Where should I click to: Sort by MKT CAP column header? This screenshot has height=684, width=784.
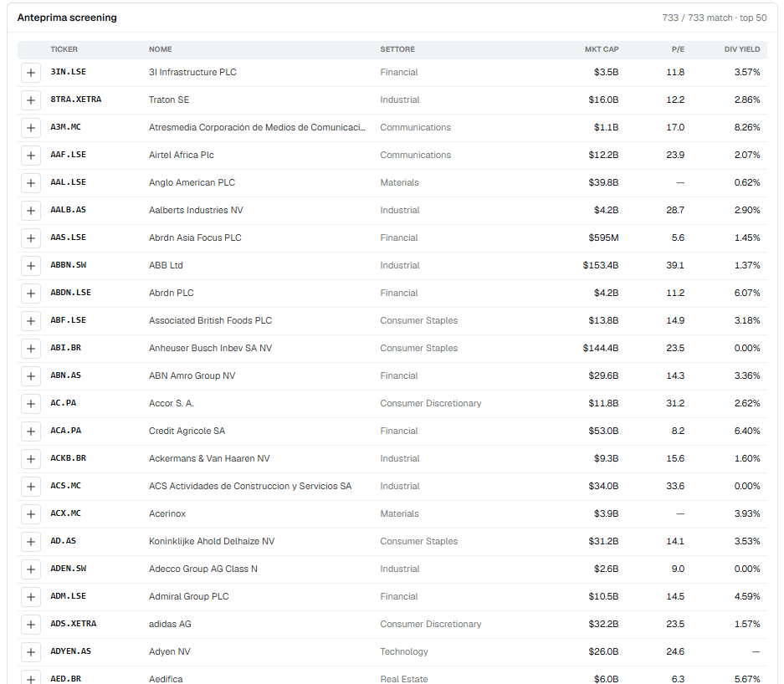pos(602,49)
